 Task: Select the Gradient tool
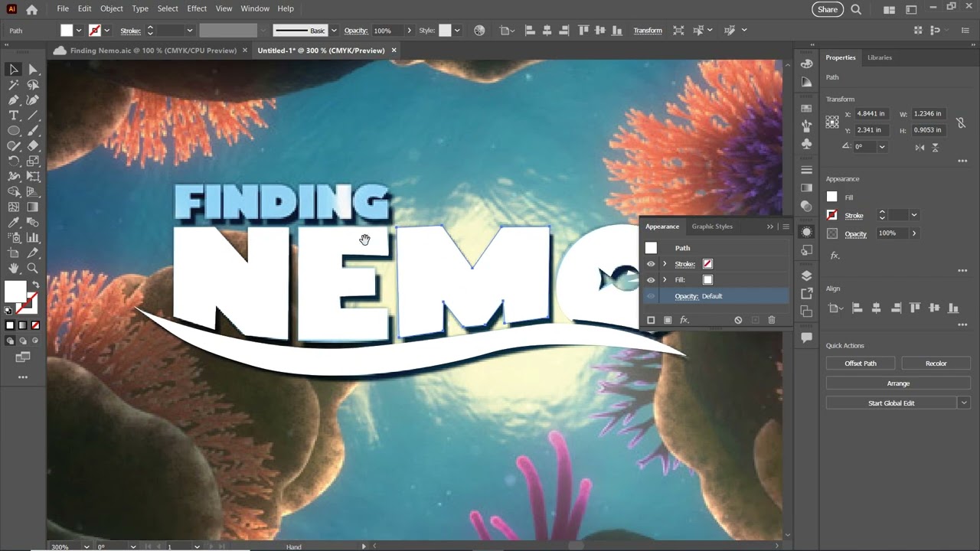tap(33, 207)
